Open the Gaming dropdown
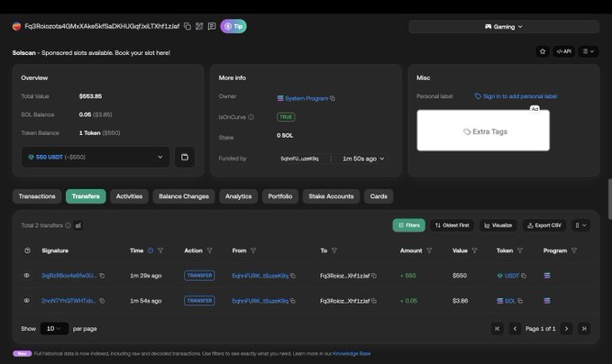 [504, 26]
